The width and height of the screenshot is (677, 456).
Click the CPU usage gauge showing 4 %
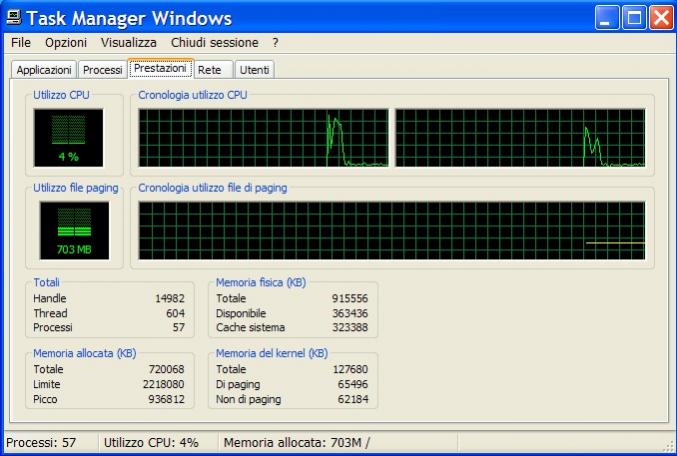tap(69, 138)
